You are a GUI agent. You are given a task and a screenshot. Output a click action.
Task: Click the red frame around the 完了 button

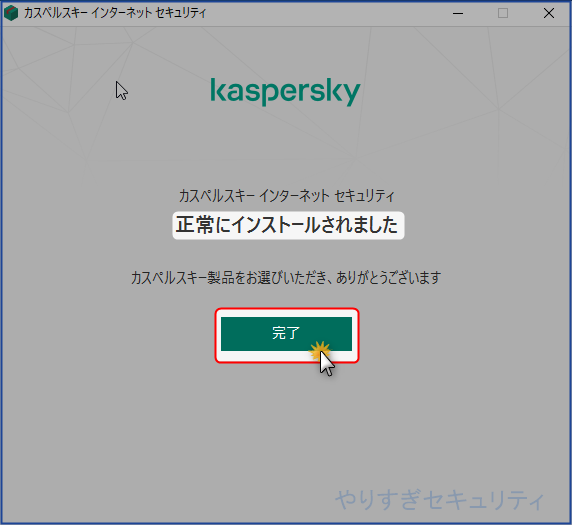(x=287, y=336)
